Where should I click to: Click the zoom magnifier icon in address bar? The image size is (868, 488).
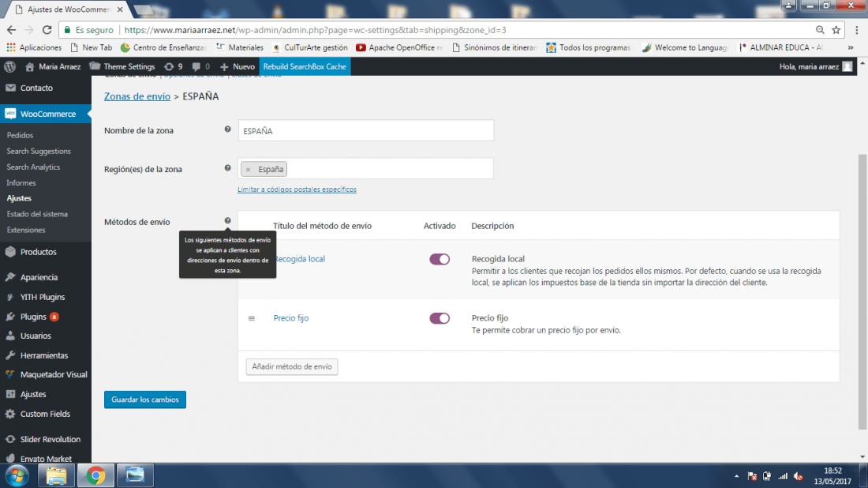pyautogui.click(x=820, y=30)
